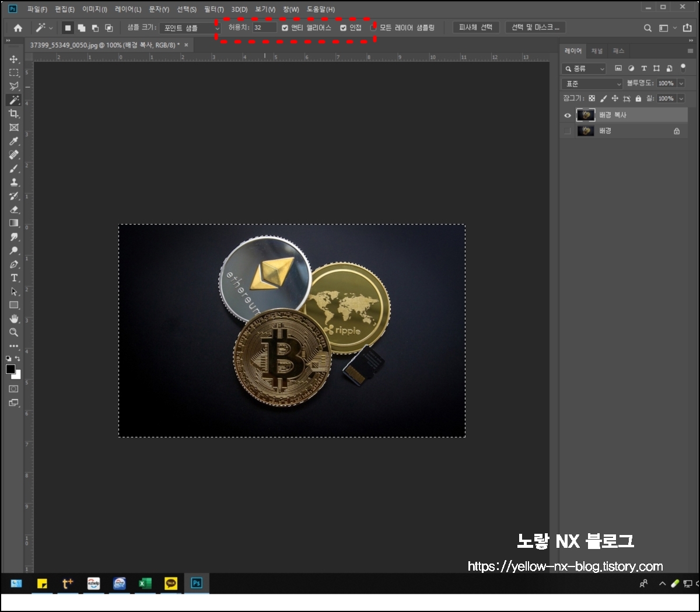Screen dimensions: 700x612
Task: Toggle the layer filter on/off switch
Action: [683, 68]
